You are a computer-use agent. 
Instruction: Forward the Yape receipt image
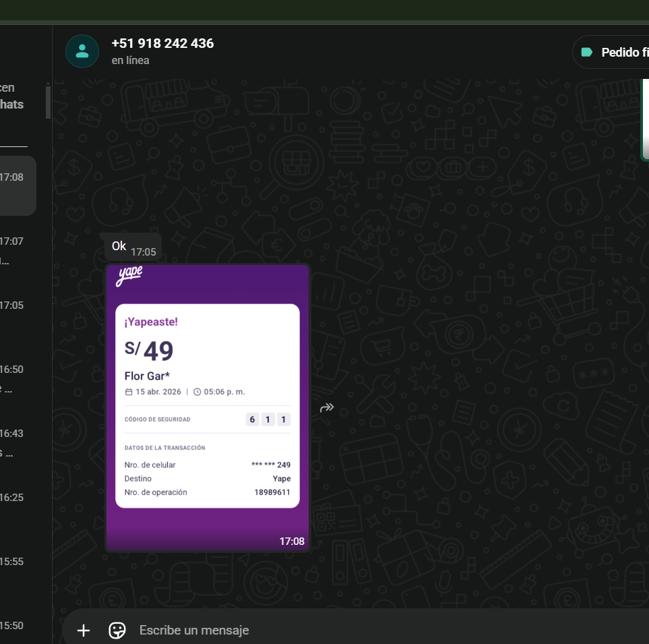tap(327, 407)
